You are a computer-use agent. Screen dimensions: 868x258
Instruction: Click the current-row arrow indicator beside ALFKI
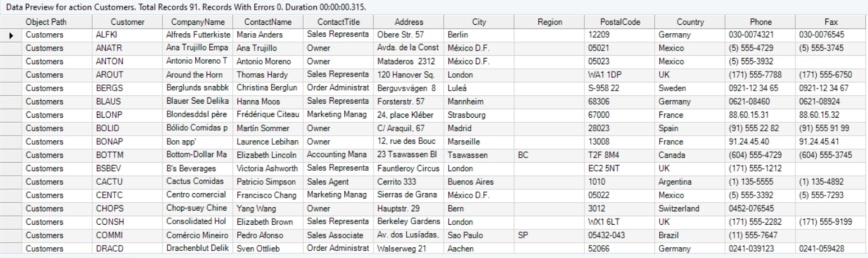click(x=11, y=35)
